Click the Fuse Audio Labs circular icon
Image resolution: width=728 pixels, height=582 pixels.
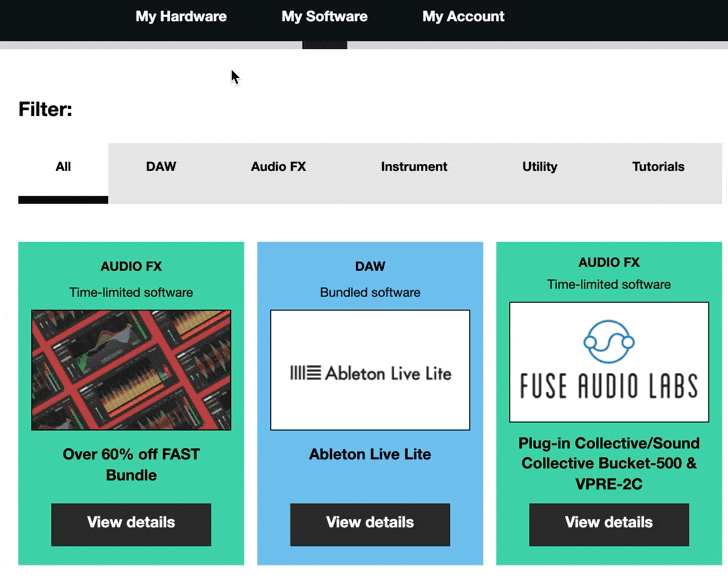[x=609, y=342]
